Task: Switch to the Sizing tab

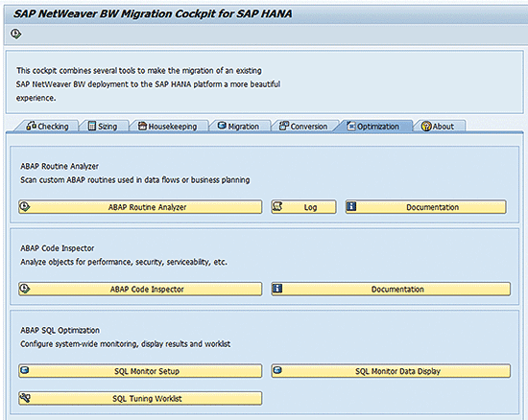Action: click(103, 127)
